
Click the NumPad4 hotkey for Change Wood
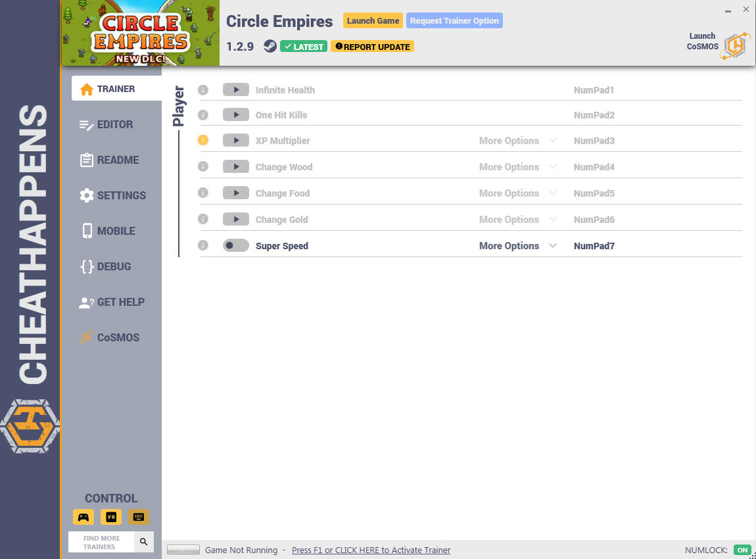[594, 167]
